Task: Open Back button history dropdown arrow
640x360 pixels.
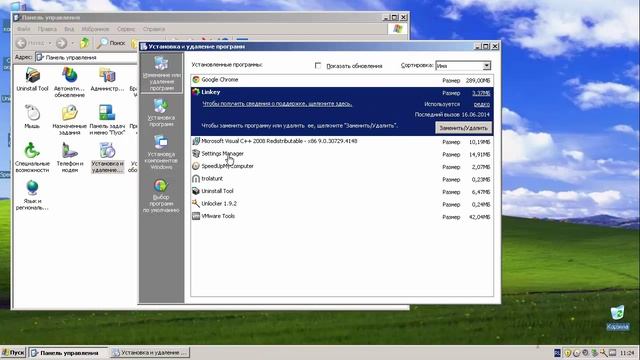Action: 50,43
